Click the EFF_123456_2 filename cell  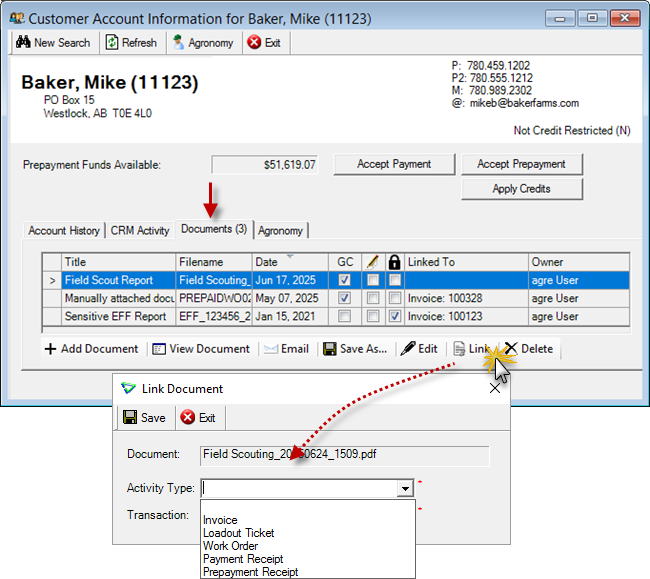pos(214,316)
